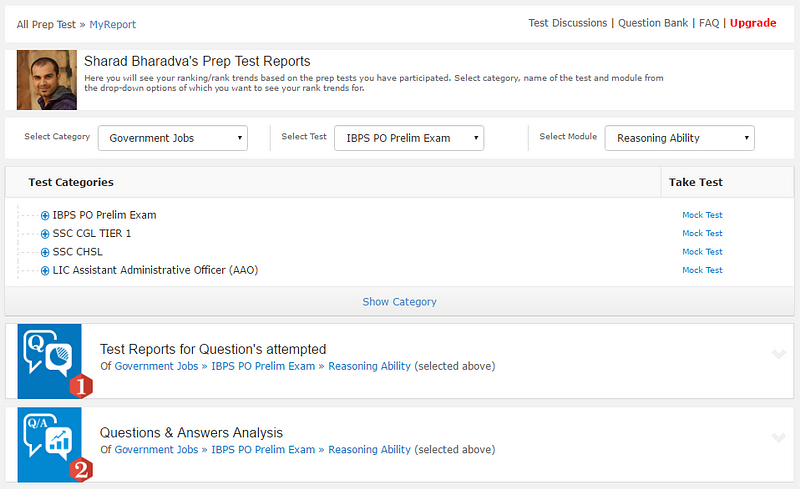Expand Test Reports for Question's attempted chevron

coord(779,354)
